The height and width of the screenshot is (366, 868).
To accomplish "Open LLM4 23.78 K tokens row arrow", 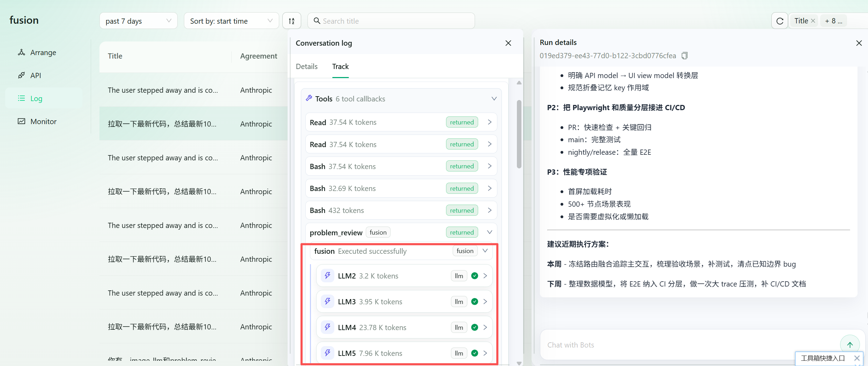I will [485, 327].
